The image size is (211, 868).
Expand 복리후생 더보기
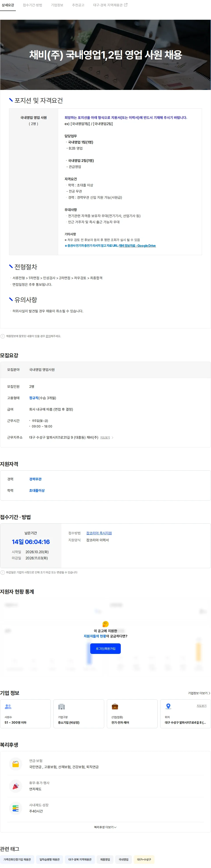click(x=105, y=827)
